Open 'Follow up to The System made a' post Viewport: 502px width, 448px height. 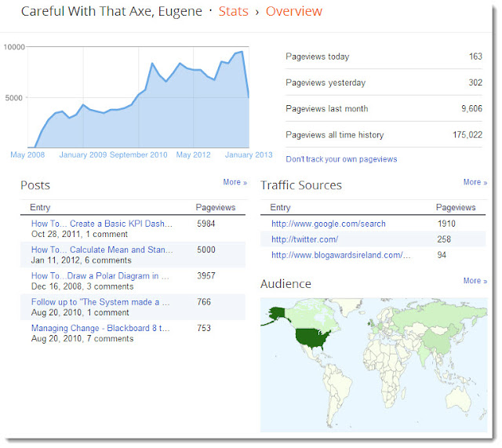pyautogui.click(x=100, y=302)
